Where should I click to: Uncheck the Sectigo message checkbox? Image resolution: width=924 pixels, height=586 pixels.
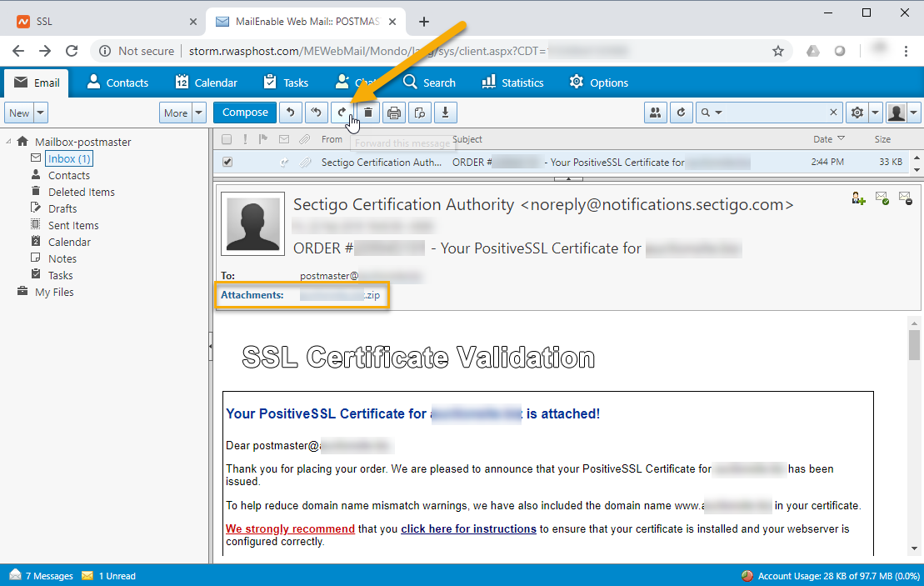pos(227,162)
